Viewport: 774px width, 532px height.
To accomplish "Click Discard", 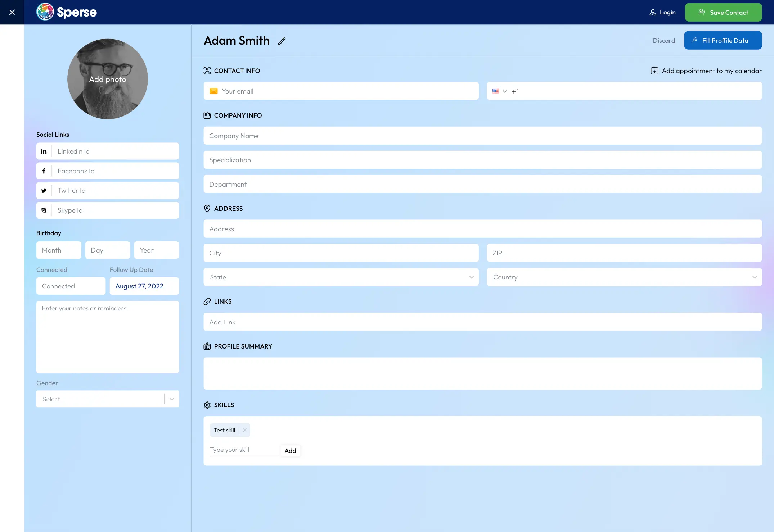I will [663, 41].
